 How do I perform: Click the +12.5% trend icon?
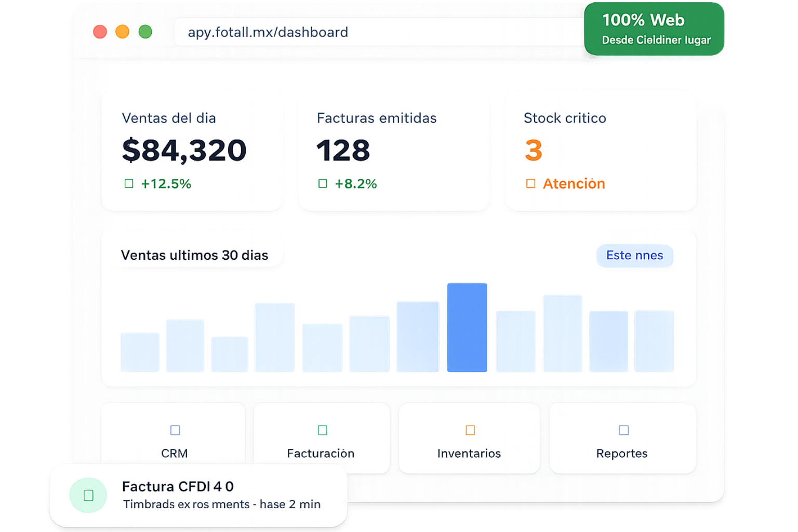tap(129, 183)
